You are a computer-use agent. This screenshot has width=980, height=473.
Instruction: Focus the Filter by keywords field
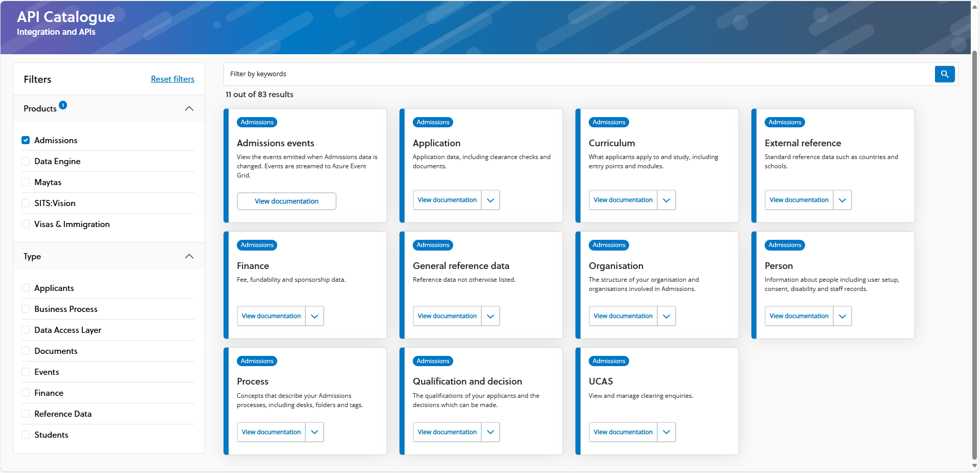[579, 74]
